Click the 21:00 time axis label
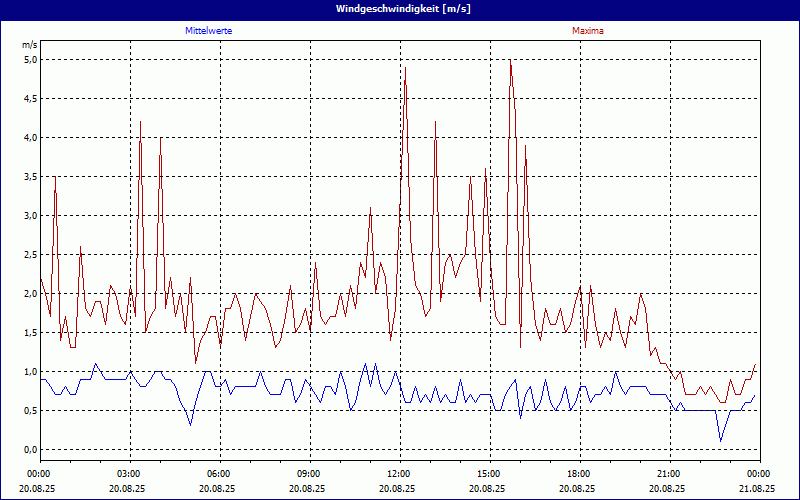Image resolution: width=800 pixels, height=500 pixels. point(668,473)
